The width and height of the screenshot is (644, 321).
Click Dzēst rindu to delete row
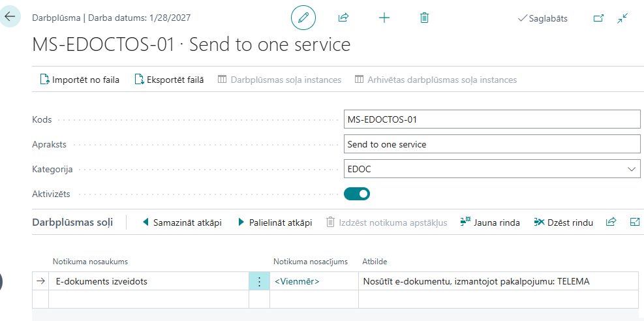click(x=564, y=222)
